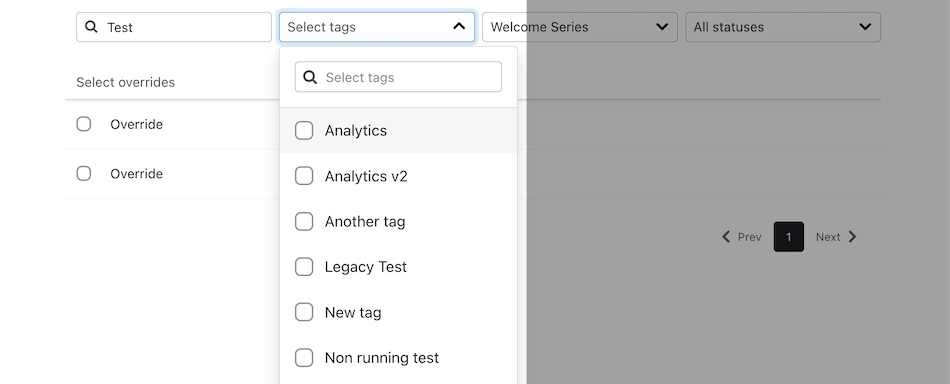Click the search icon in tag filter field

(310, 77)
